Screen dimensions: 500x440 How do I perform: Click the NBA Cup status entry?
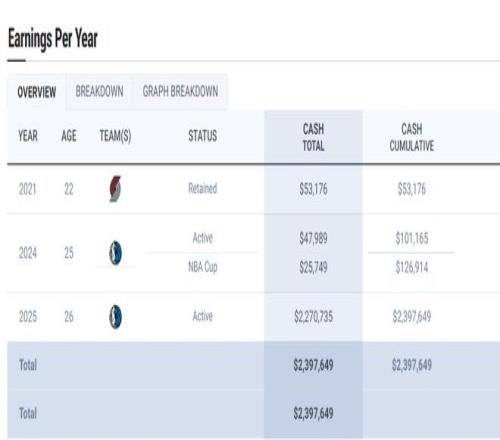(203, 267)
